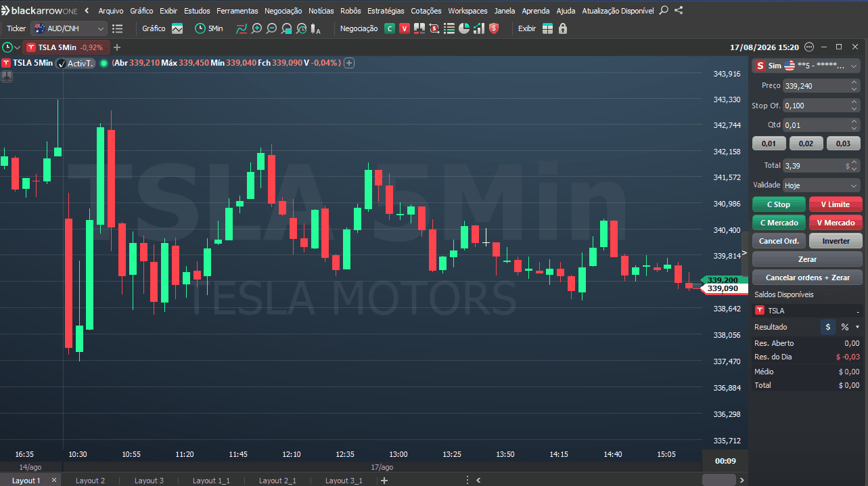Click the share icon in menu bar

tap(679, 10)
